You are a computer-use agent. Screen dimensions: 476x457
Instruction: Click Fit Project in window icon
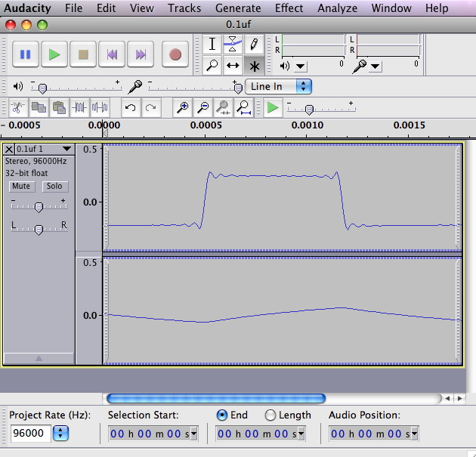[243, 107]
